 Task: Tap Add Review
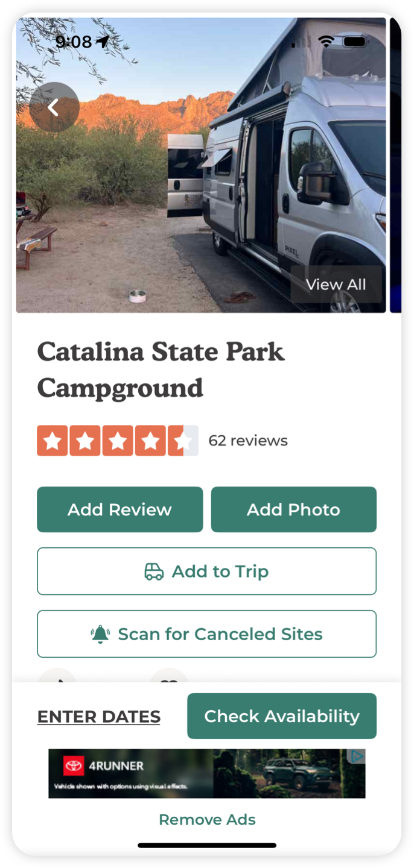[119, 509]
